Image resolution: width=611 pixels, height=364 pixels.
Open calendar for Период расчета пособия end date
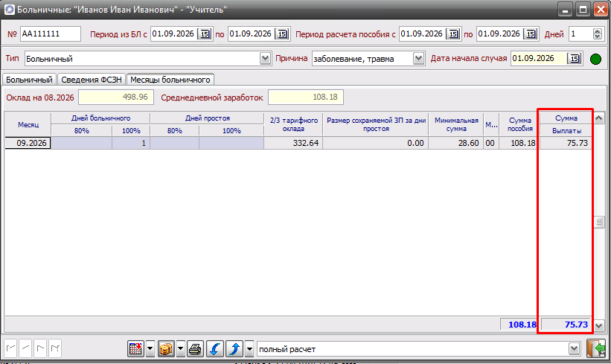pos(531,34)
